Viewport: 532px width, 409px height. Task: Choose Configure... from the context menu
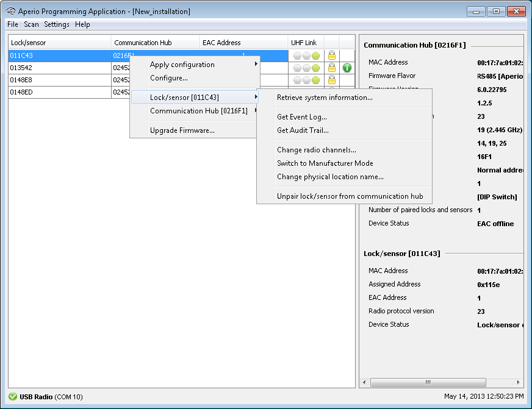(195, 78)
